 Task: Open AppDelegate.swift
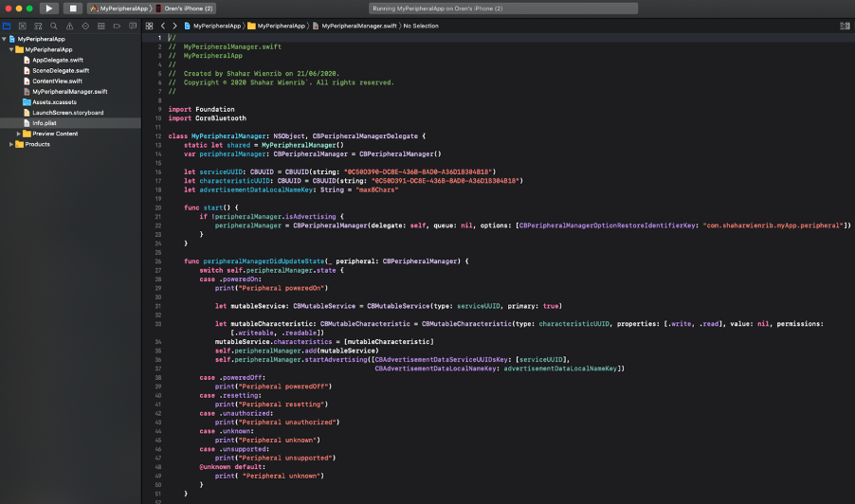(x=57, y=60)
